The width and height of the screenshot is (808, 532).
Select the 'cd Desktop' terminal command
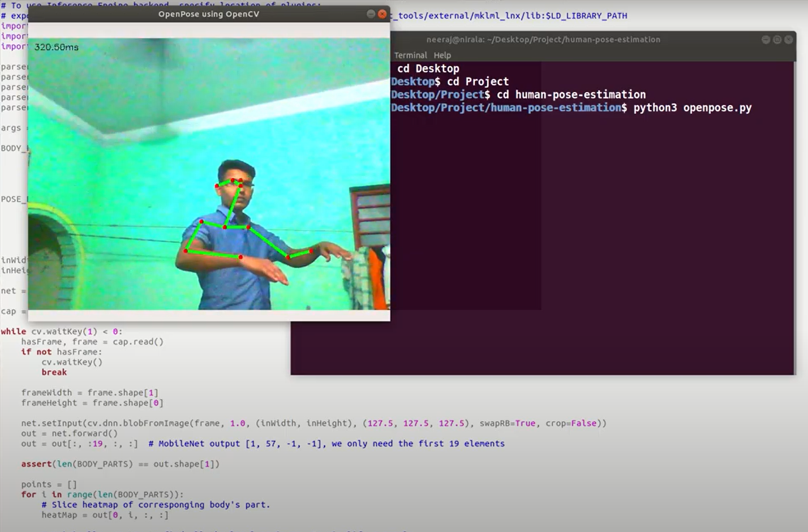[428, 68]
